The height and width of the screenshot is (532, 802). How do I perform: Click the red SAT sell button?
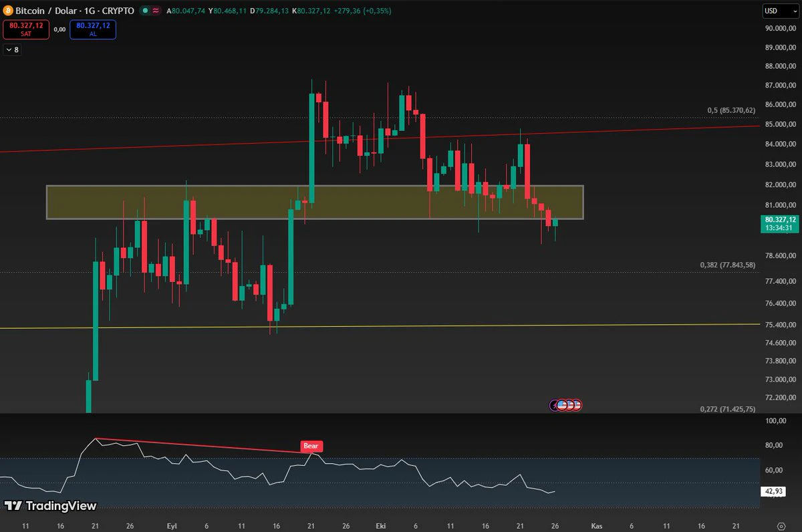[25, 29]
